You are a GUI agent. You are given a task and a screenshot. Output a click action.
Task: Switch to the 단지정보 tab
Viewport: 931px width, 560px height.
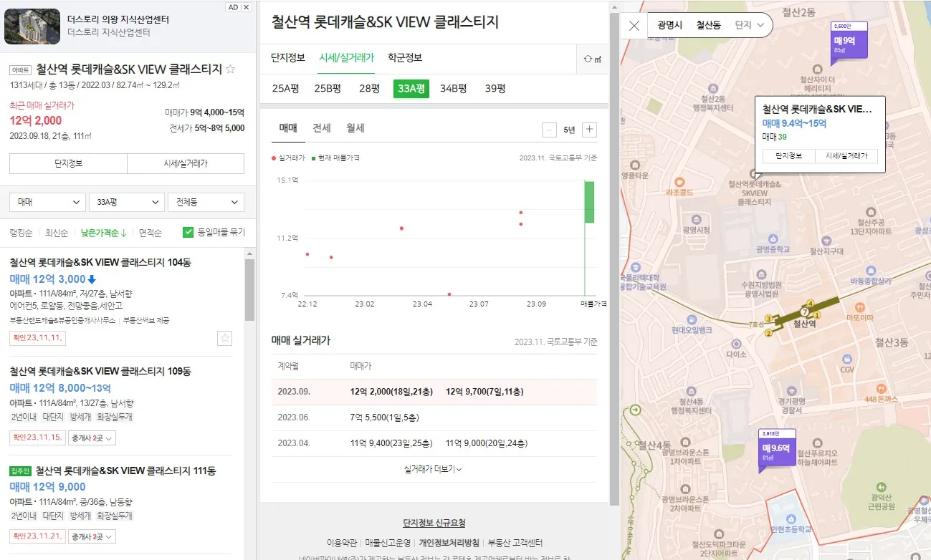288,58
